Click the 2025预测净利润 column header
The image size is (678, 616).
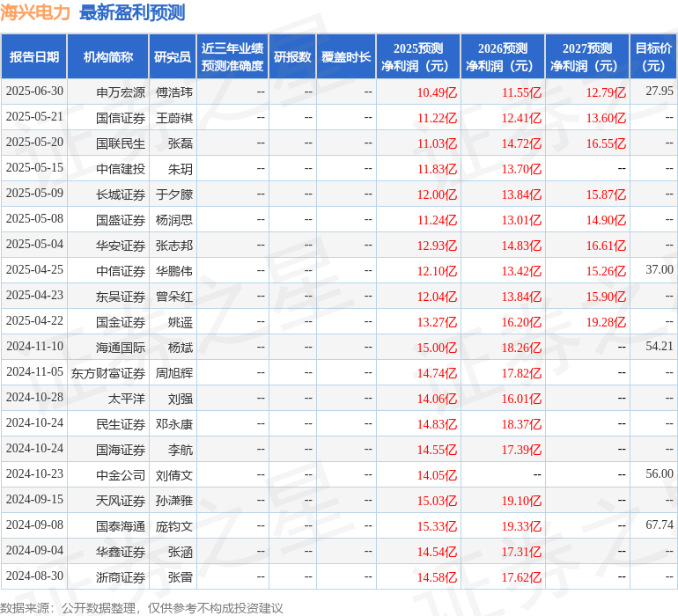point(418,57)
